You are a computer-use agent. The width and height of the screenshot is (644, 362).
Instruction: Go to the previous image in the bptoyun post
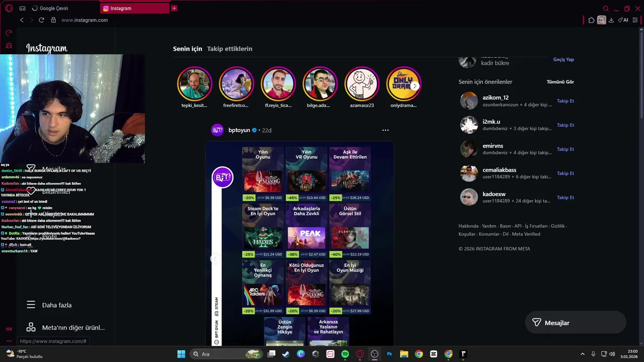click(215, 258)
